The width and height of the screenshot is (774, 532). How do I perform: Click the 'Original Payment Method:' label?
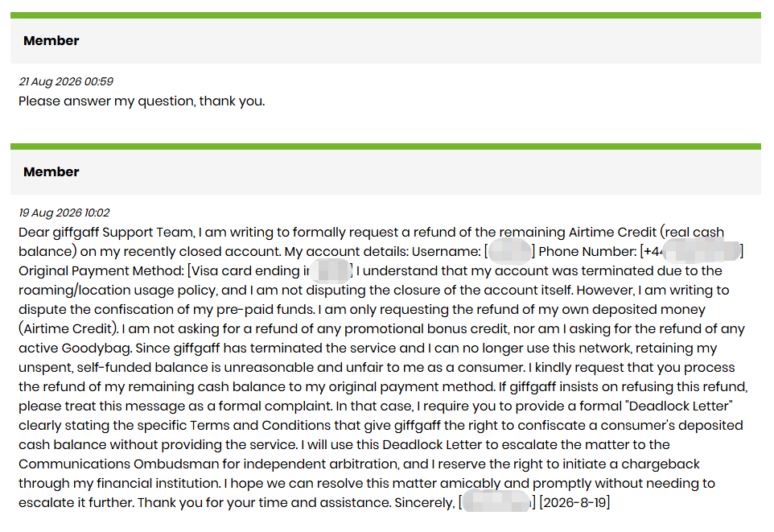click(101, 271)
